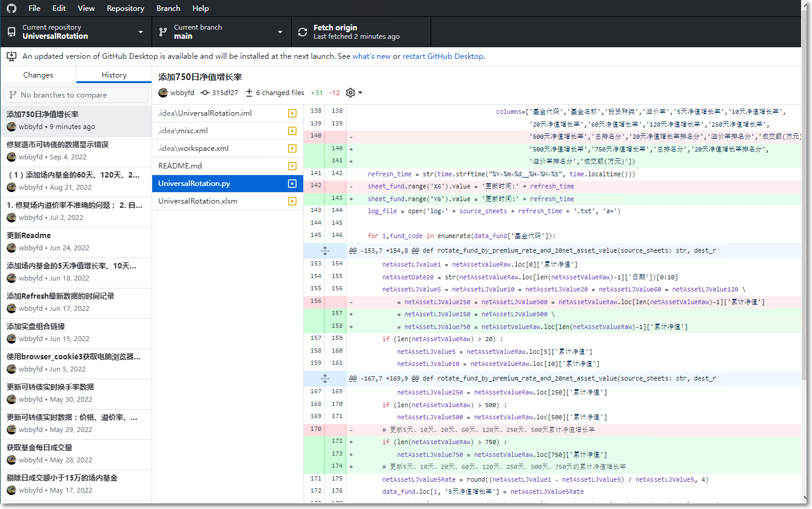812x509 pixels.
Task: Click modified icon next to README.md
Action: (292, 166)
